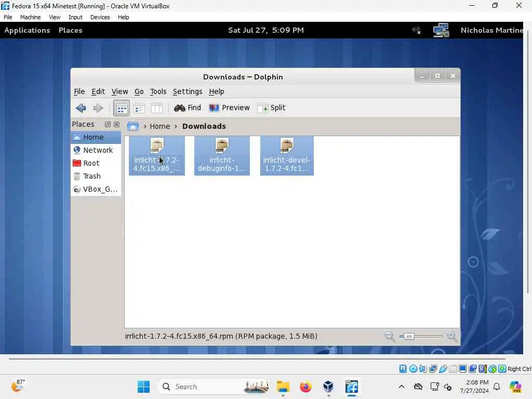Open VirtualBox View menu
The width and height of the screenshot is (532, 399).
click(x=54, y=17)
